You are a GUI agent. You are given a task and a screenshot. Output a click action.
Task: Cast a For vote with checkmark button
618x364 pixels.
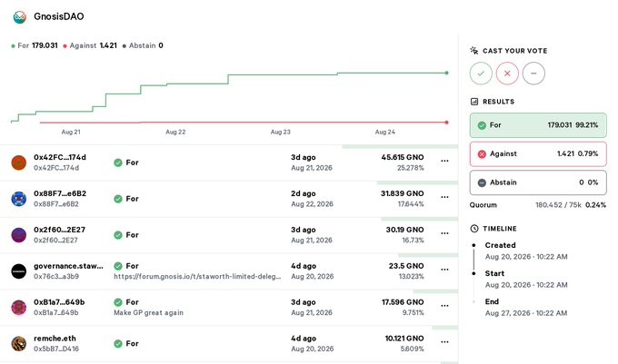tap(481, 74)
